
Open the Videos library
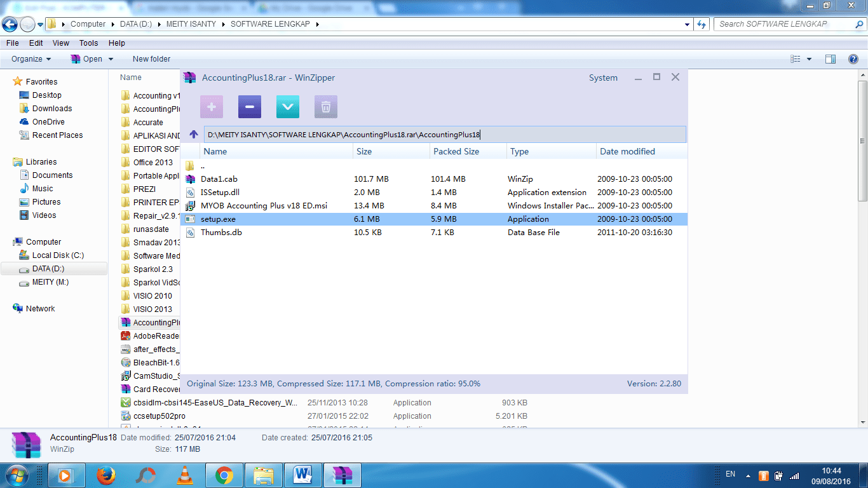pyautogui.click(x=44, y=215)
